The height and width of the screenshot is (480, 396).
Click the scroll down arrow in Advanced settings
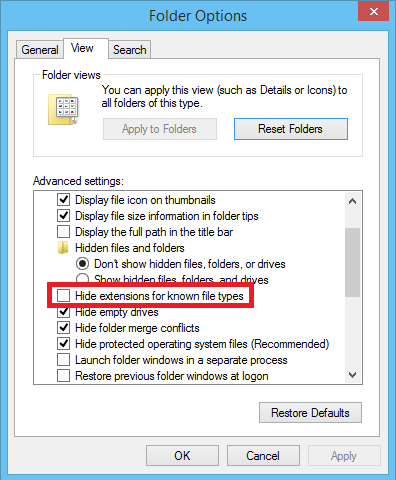tap(352, 375)
